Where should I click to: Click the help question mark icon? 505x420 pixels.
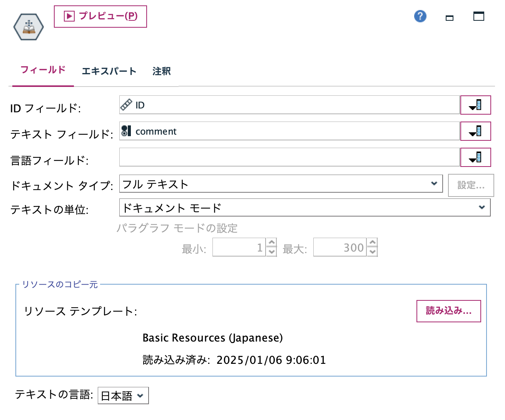click(x=420, y=16)
